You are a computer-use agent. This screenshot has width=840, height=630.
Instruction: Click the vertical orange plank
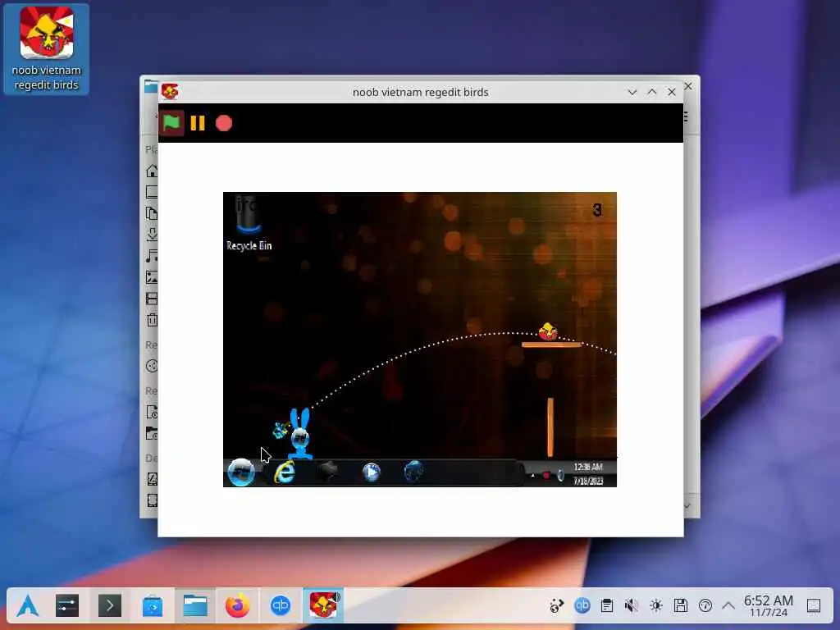tap(550, 427)
